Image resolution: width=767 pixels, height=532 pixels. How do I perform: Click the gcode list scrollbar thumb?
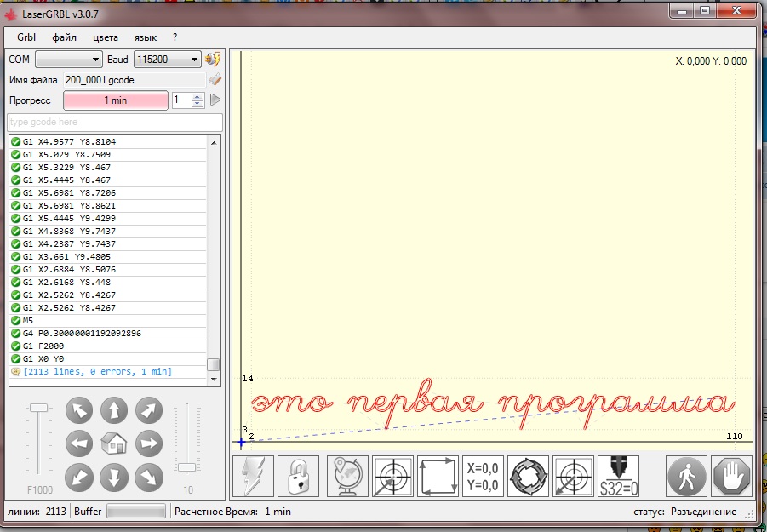coord(214,365)
